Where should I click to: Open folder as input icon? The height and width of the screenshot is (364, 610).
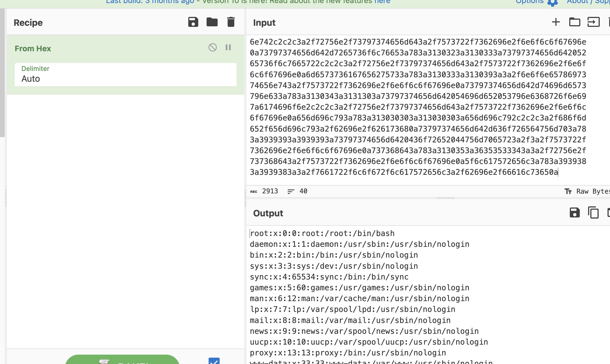coord(575,22)
